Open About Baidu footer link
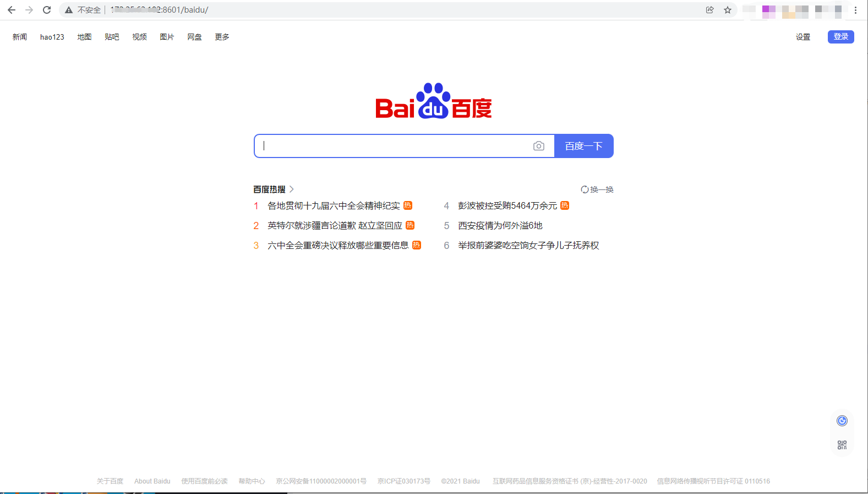This screenshot has height=494, width=868. pyautogui.click(x=152, y=481)
